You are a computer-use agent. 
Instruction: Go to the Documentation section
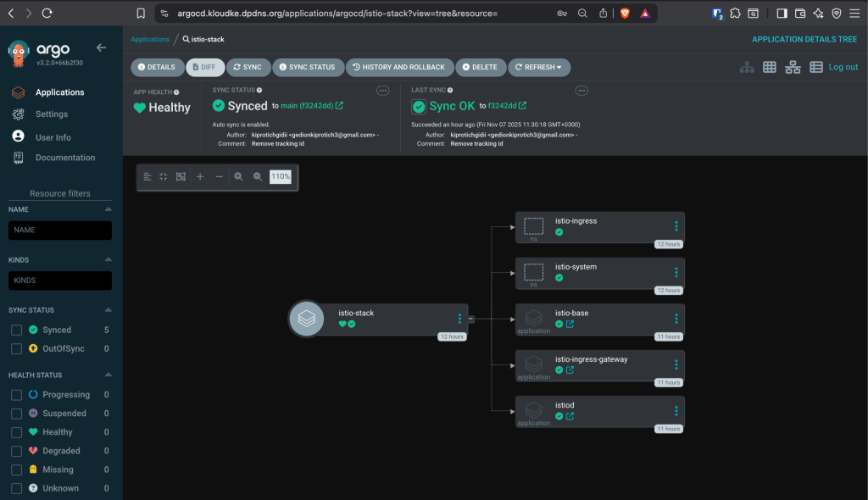click(x=64, y=157)
